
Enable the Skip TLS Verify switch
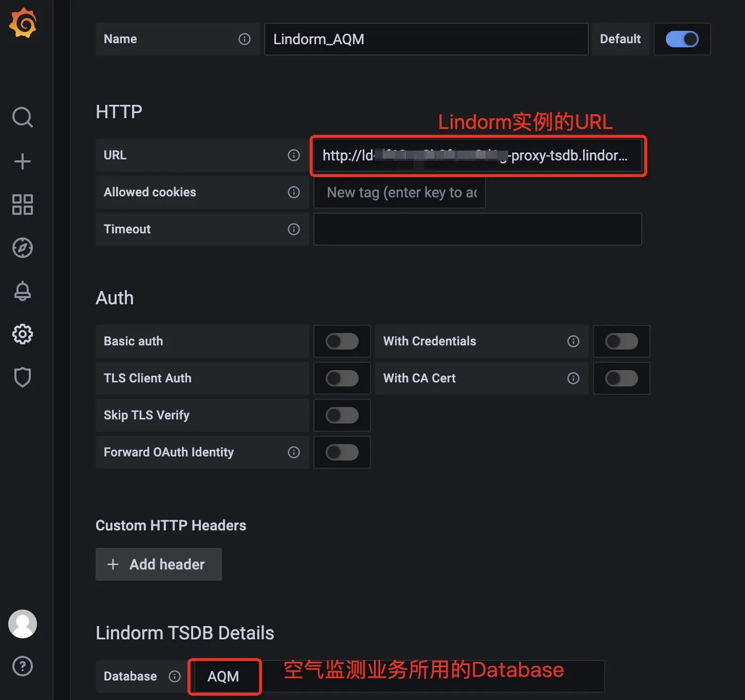(342, 415)
